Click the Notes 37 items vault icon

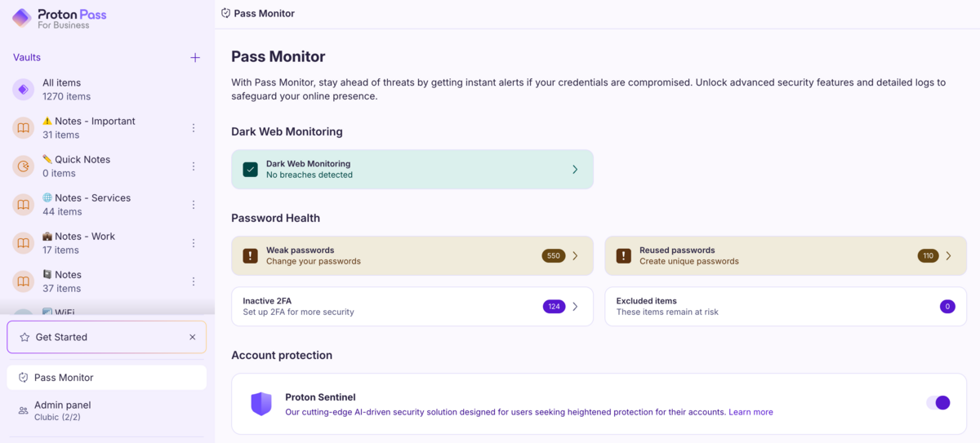pyautogui.click(x=23, y=281)
